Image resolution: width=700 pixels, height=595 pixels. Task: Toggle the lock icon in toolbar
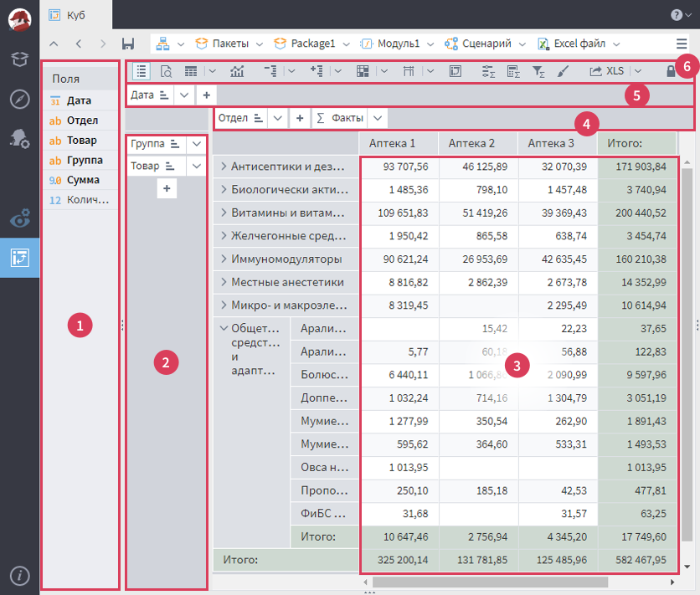671,71
